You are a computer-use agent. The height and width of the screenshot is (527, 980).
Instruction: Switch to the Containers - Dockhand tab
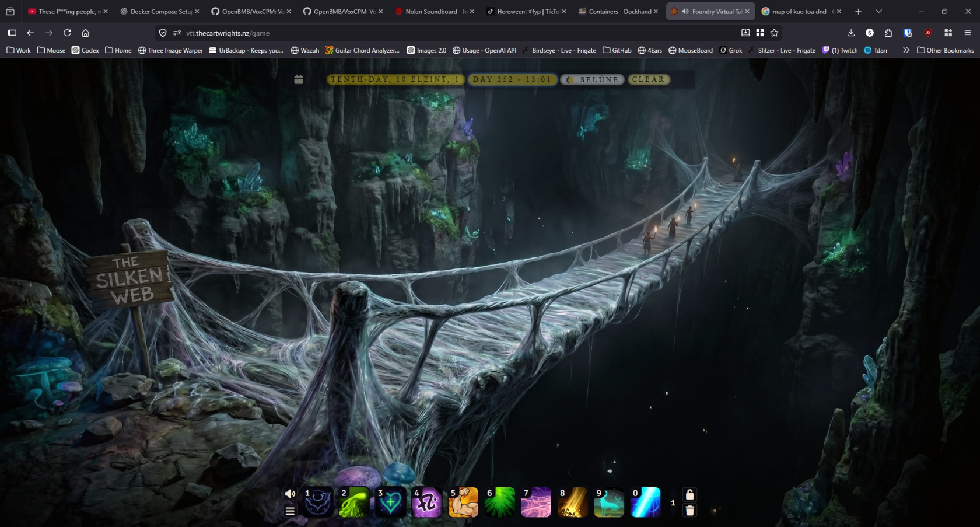[618, 11]
